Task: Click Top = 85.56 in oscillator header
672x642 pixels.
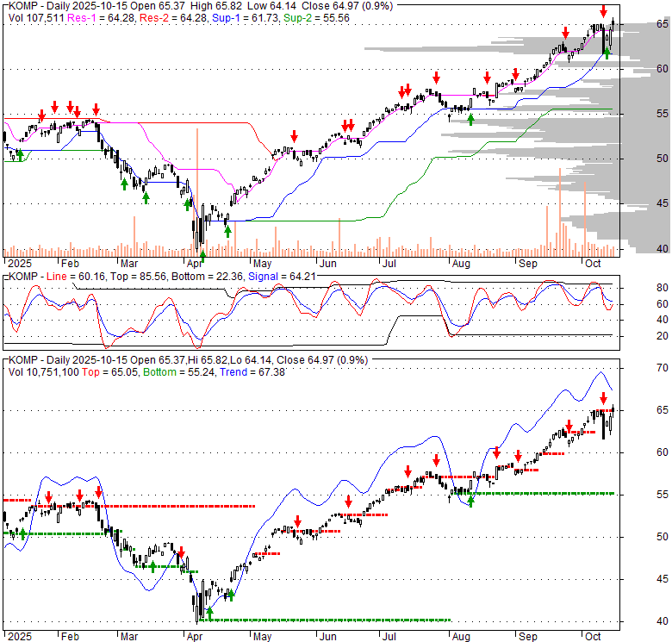Action: [138, 277]
